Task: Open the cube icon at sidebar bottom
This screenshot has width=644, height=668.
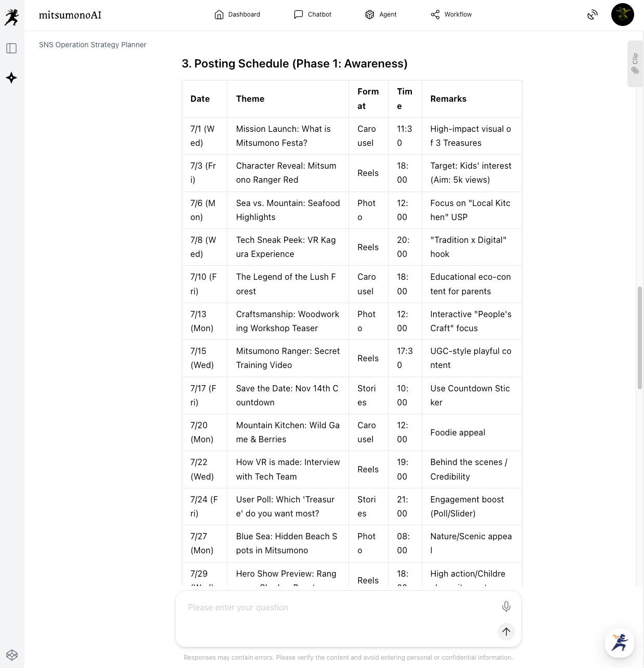Action: 12,655
